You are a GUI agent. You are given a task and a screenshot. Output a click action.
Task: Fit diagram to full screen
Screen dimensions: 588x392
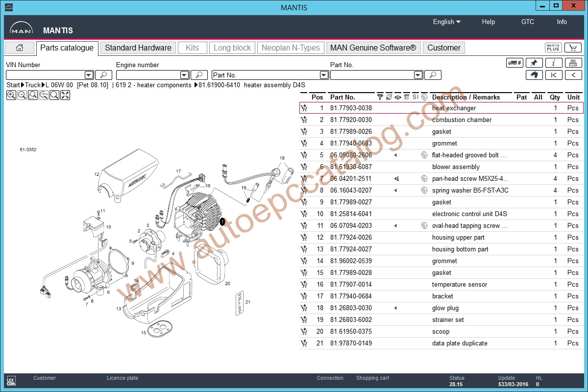[x=65, y=95]
